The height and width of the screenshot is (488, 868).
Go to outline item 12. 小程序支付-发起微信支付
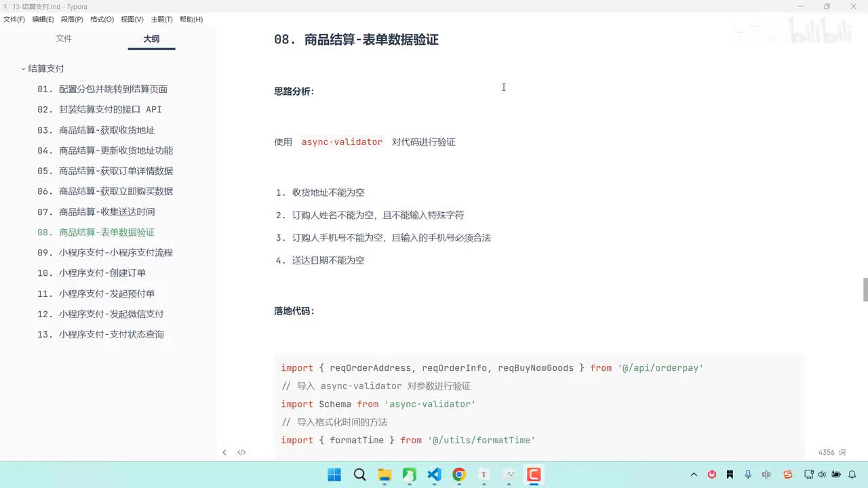[100, 314]
